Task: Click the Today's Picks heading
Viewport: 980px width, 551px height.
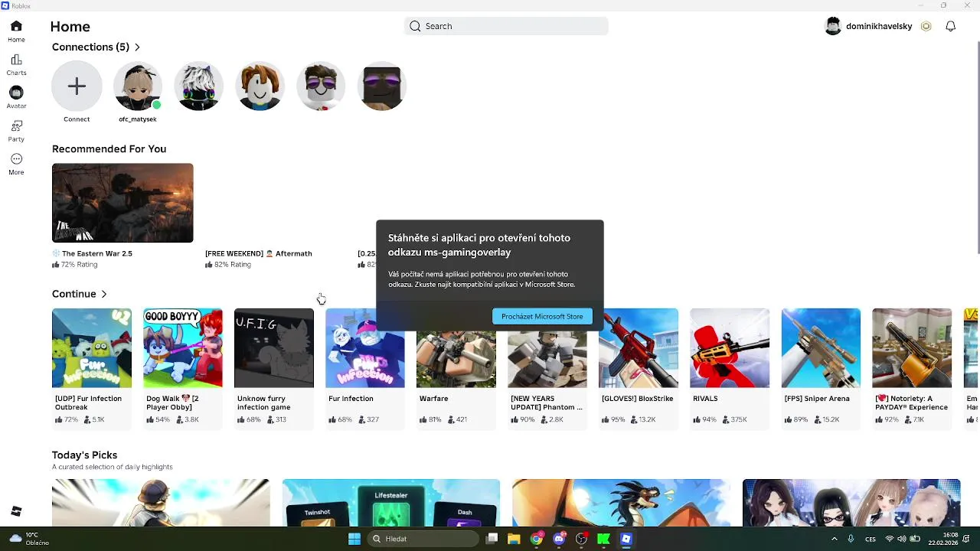Action: click(84, 455)
